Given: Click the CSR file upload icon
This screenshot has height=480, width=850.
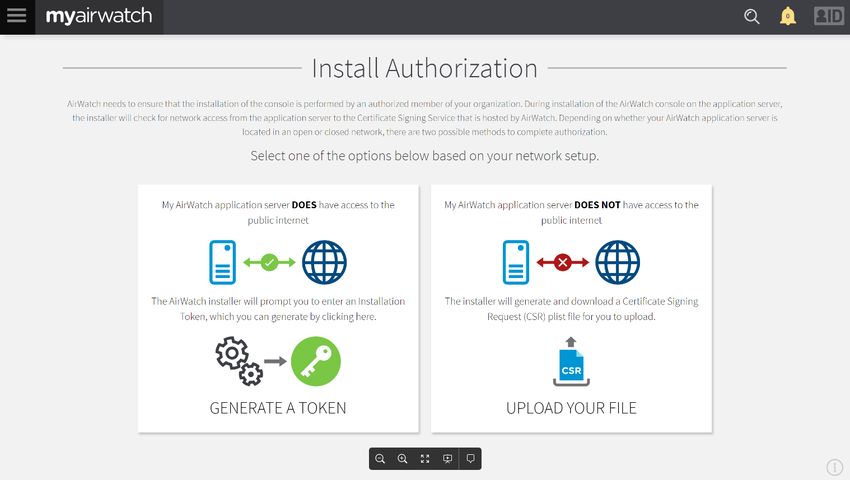Looking at the screenshot, I should (571, 361).
